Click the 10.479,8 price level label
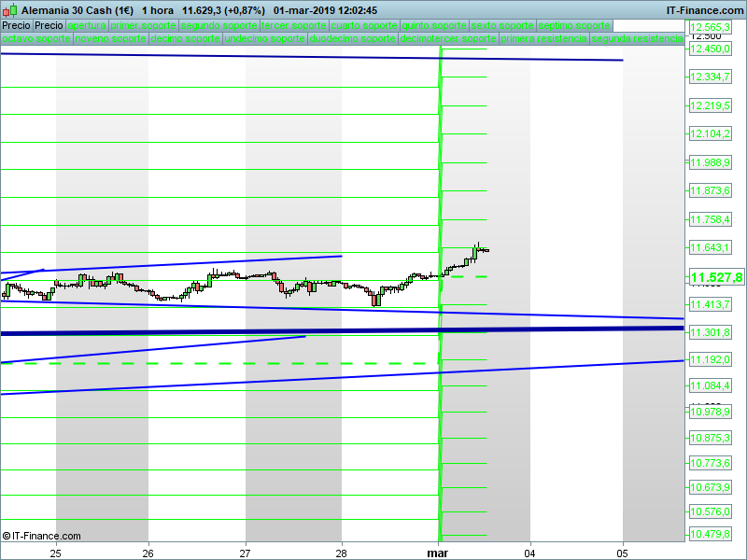This screenshot has height=560, width=747. pos(710,534)
